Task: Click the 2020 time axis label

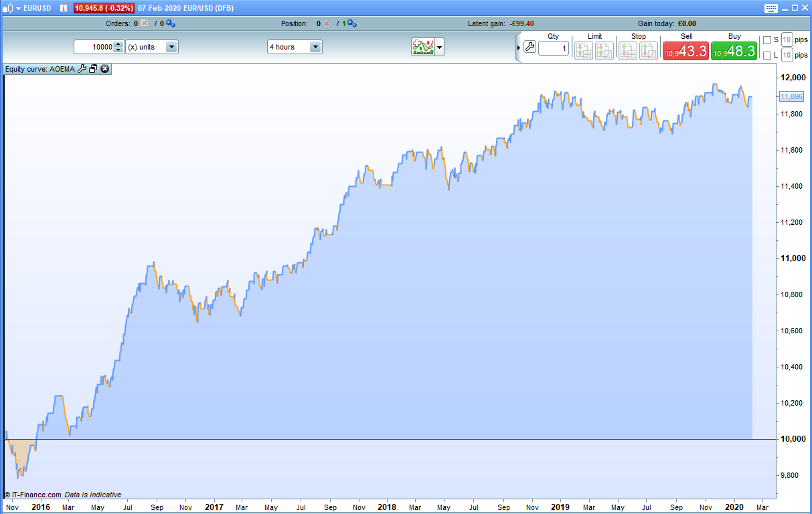Action: 734,507
